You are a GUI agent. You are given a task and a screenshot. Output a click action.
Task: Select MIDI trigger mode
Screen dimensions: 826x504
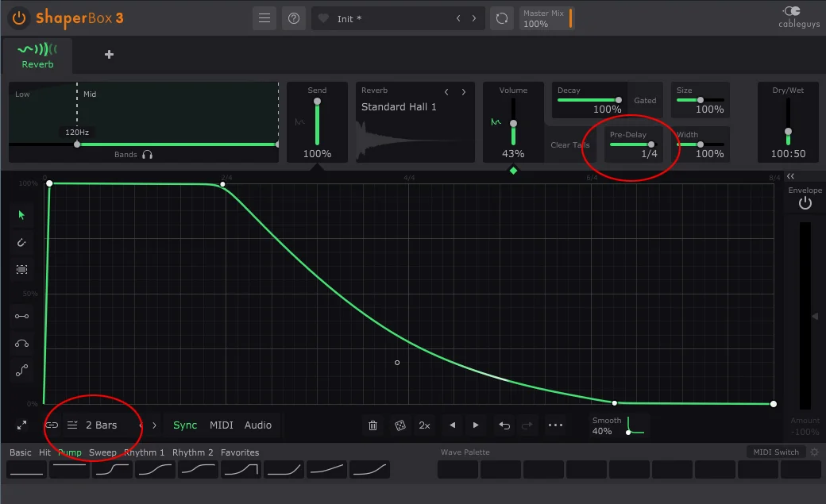pos(222,425)
